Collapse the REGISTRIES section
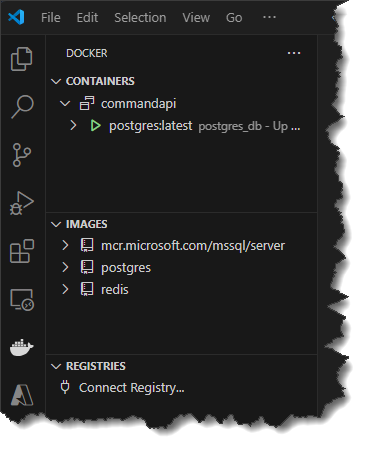The image size is (371, 452). 56,366
